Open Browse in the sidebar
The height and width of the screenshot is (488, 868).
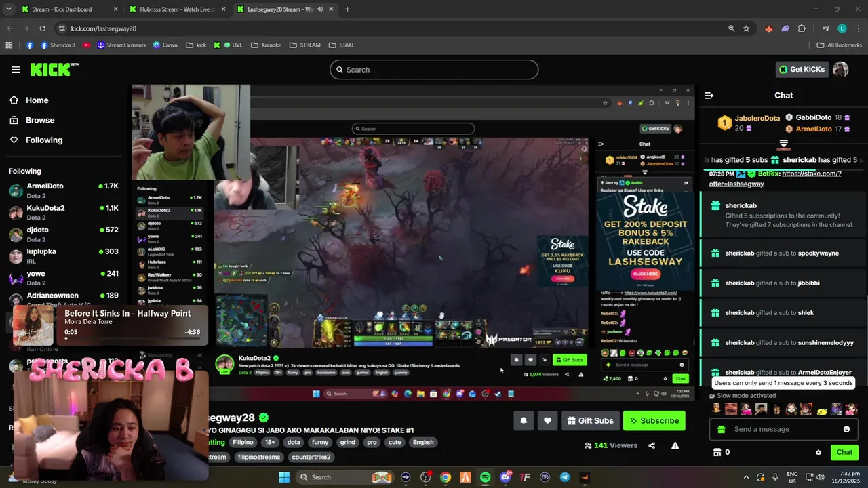(x=32, y=120)
